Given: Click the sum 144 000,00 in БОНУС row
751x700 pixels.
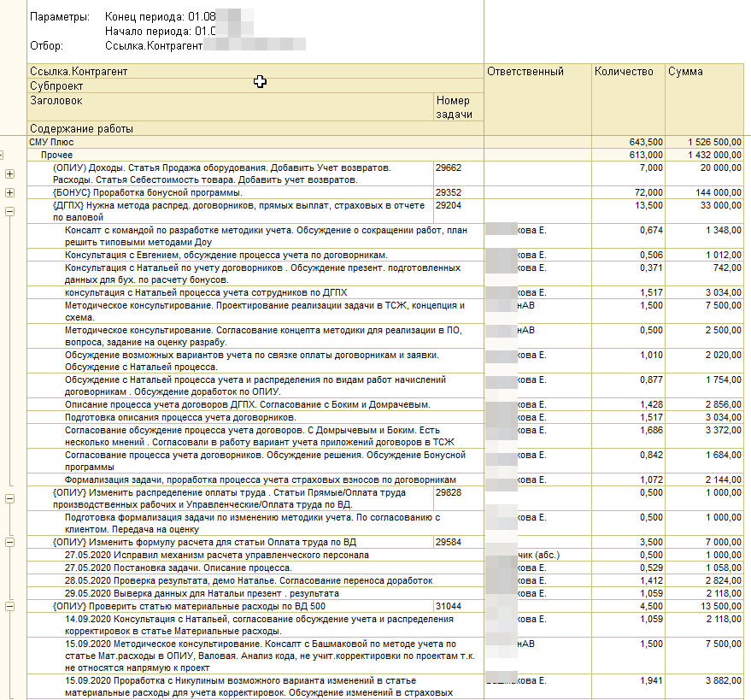Looking at the screenshot, I should click(719, 192).
